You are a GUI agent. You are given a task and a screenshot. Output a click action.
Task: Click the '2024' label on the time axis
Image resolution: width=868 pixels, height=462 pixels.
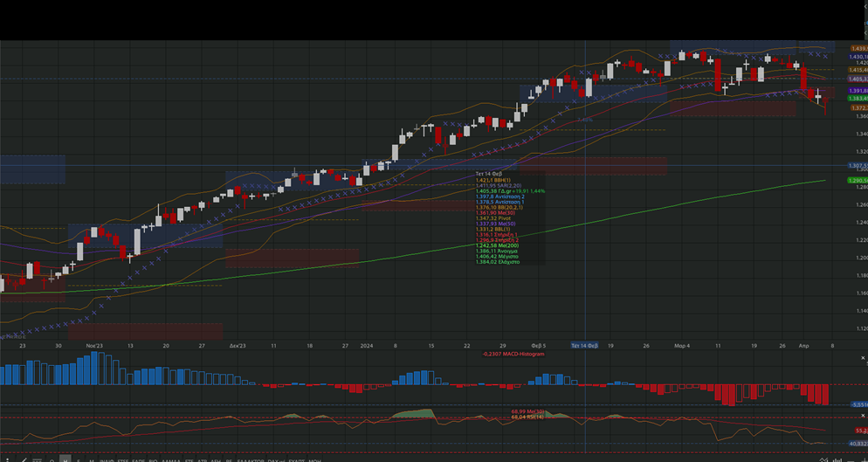tap(367, 346)
